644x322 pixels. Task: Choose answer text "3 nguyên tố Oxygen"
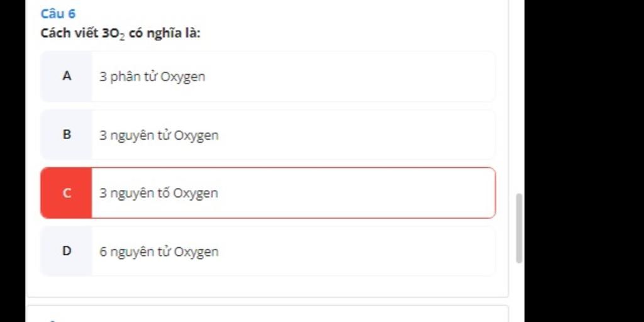click(x=158, y=193)
